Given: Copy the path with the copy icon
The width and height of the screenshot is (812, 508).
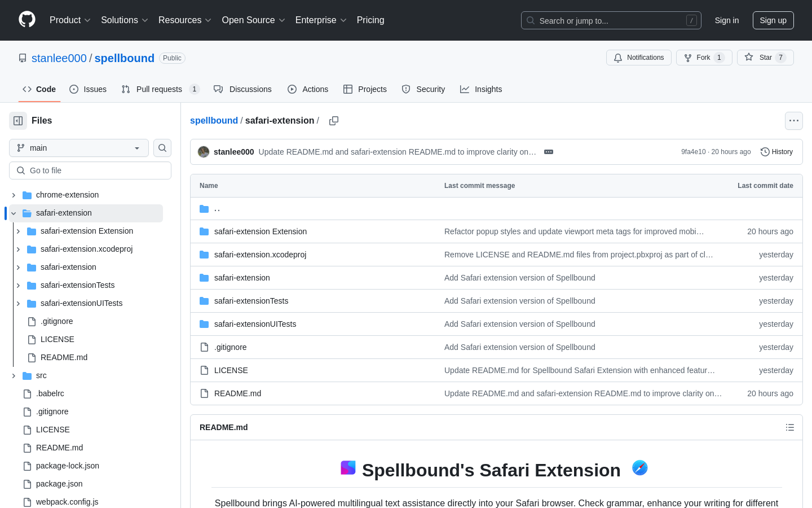Looking at the screenshot, I should pos(334,121).
